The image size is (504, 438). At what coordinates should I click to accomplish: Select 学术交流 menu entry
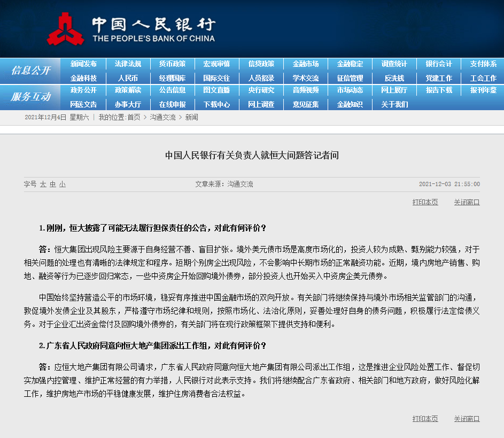306,78
